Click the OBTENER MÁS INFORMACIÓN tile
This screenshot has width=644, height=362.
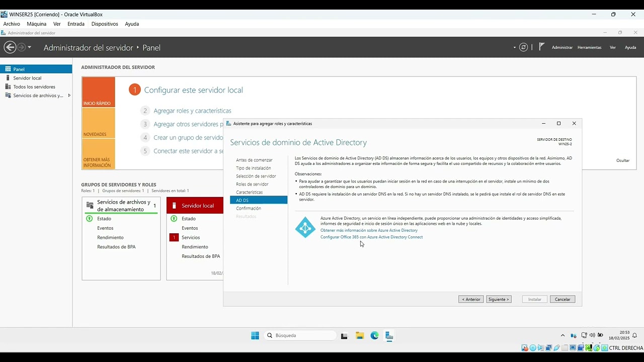pos(99,154)
